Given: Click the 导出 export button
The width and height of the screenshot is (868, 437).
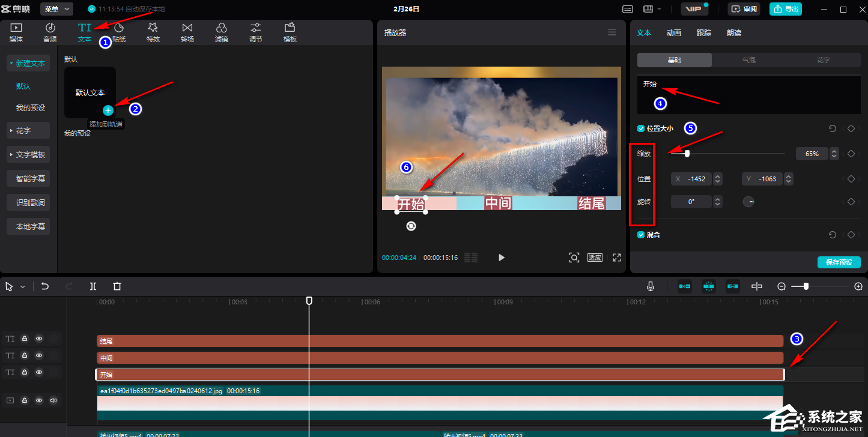Looking at the screenshot, I should point(786,9).
